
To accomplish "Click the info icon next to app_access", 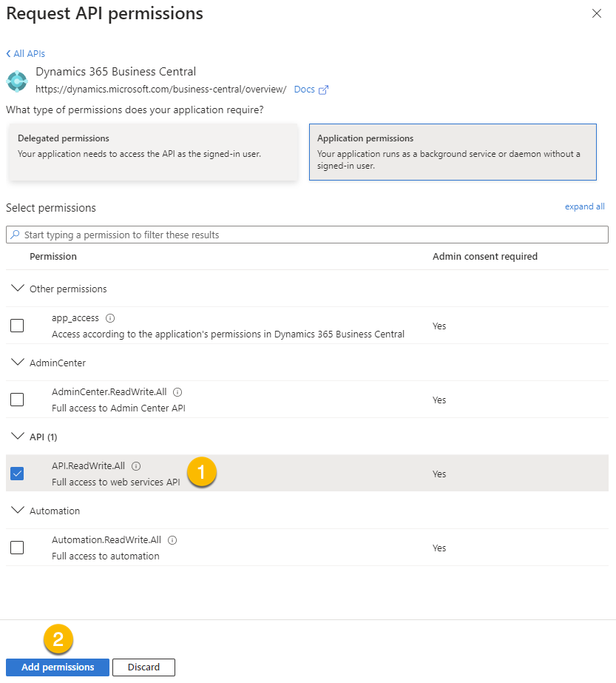I will (x=110, y=318).
